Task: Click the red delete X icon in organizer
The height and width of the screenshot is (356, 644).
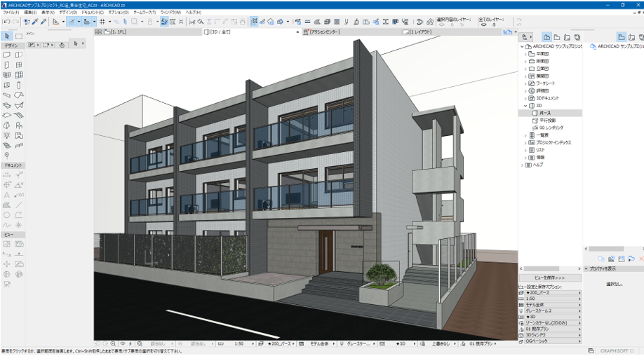Action: (641, 259)
